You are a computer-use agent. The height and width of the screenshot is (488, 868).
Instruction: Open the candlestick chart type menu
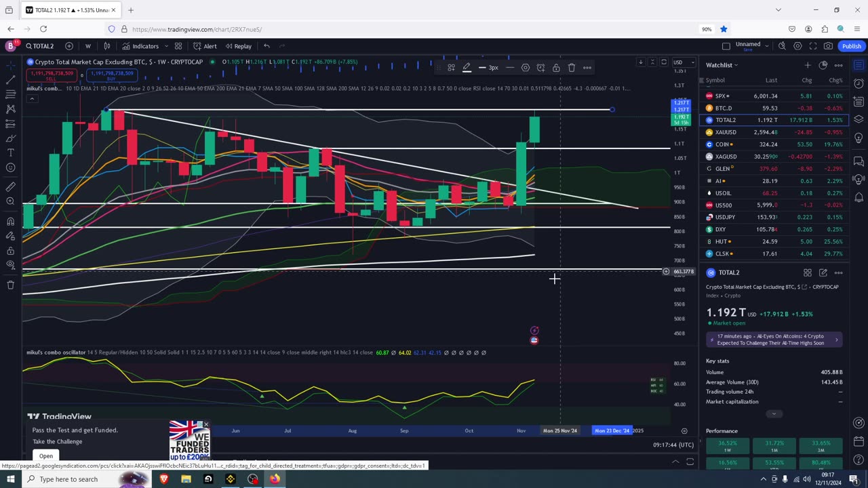click(107, 46)
